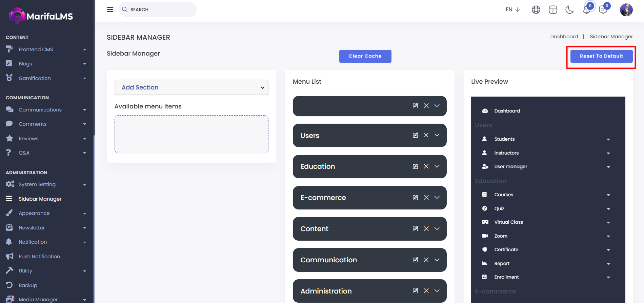
Task: Expand the Administration section chevron
Action: click(437, 291)
